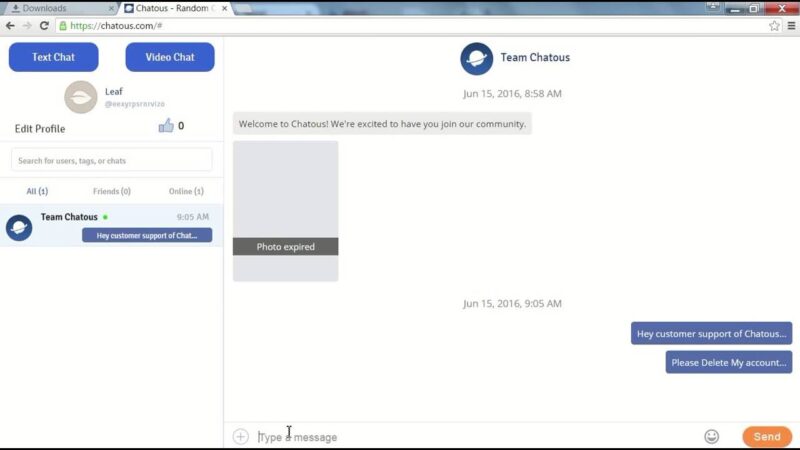The height and width of the screenshot is (450, 800).
Task: Switch to the Downloads browser tab
Action: coord(55,8)
